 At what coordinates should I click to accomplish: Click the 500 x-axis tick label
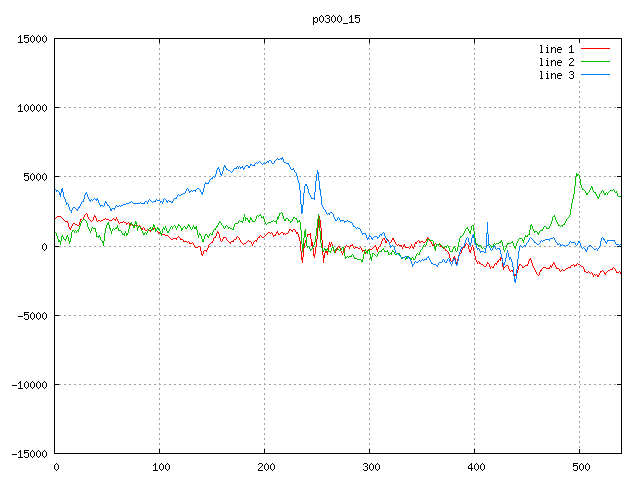[x=579, y=466]
